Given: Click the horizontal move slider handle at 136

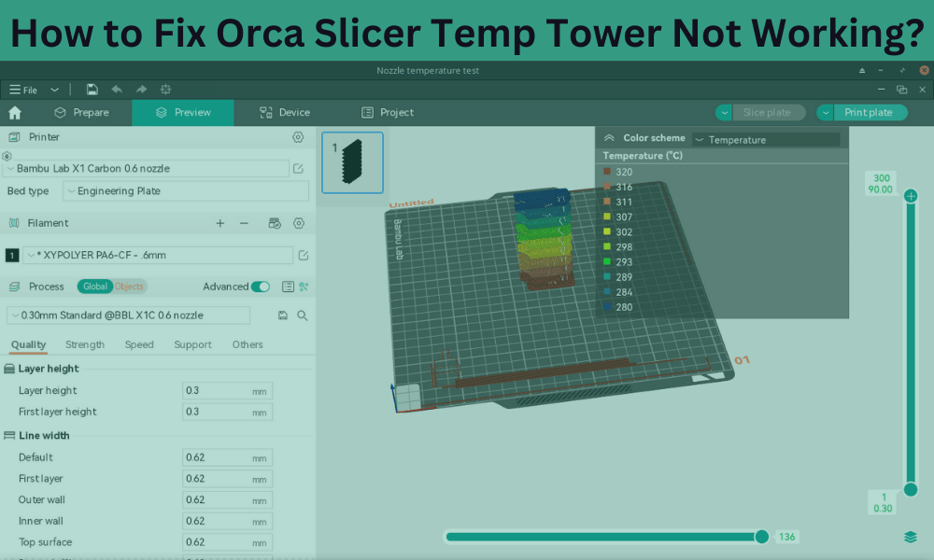Looking at the screenshot, I should click(761, 537).
